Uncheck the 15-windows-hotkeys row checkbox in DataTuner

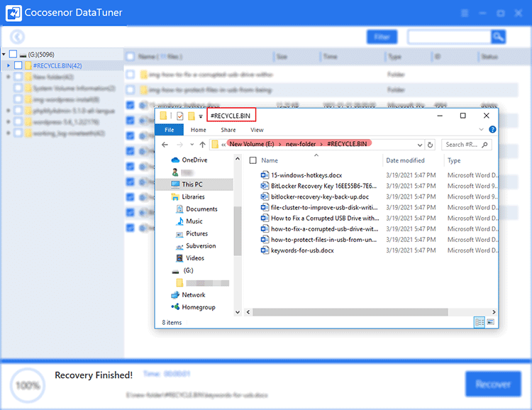tap(131, 105)
